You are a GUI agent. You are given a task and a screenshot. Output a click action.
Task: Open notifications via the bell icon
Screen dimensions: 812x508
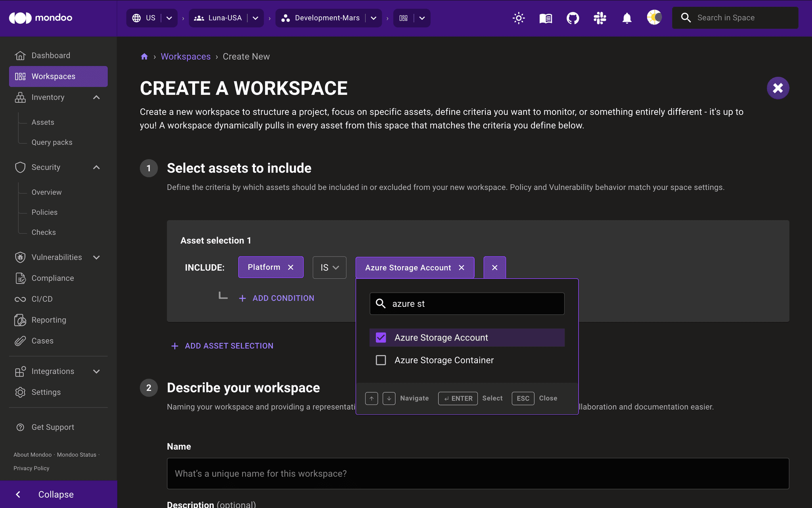626,18
